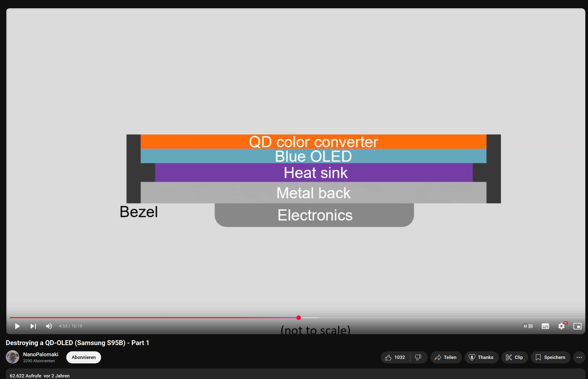Image resolution: width=588 pixels, height=379 pixels.
Task: Create a clip with Clip button
Action: coord(514,357)
